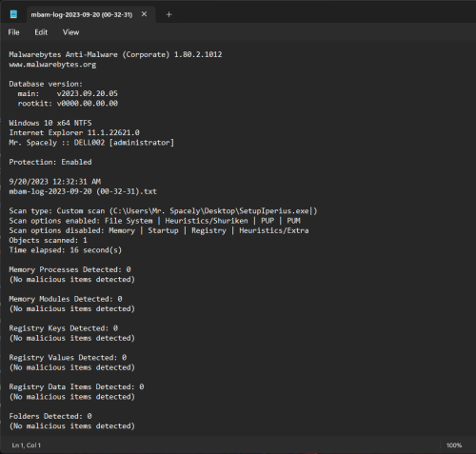476x454 pixels.
Task: Click the Database version: line
Action: [x=46, y=84]
